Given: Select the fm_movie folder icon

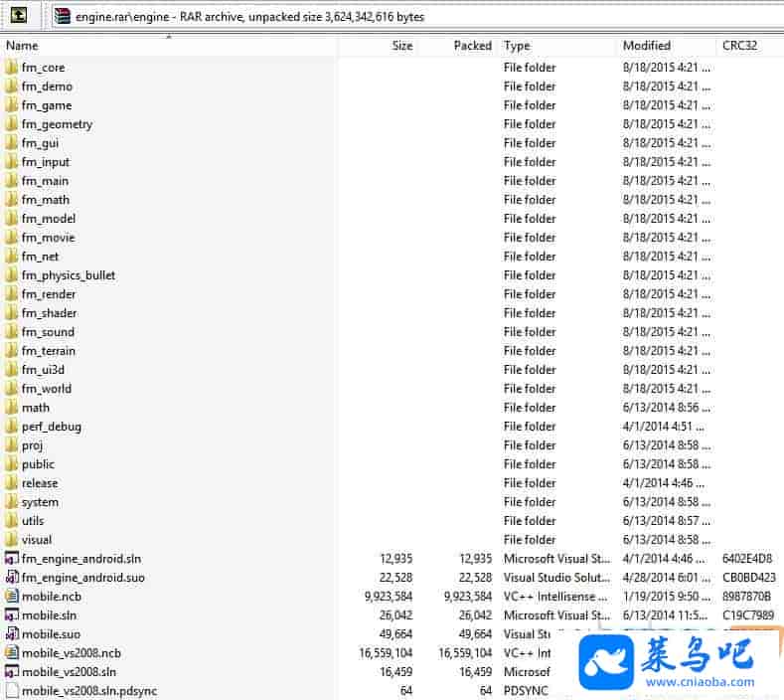Looking at the screenshot, I should pyautogui.click(x=11, y=238).
